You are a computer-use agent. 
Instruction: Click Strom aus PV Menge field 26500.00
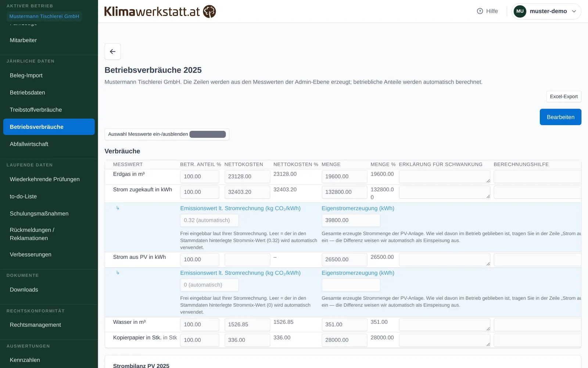(x=344, y=259)
